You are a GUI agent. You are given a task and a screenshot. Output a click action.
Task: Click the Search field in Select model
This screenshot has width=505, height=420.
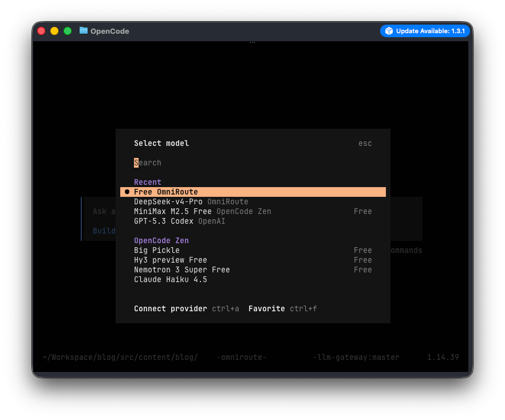[253, 163]
